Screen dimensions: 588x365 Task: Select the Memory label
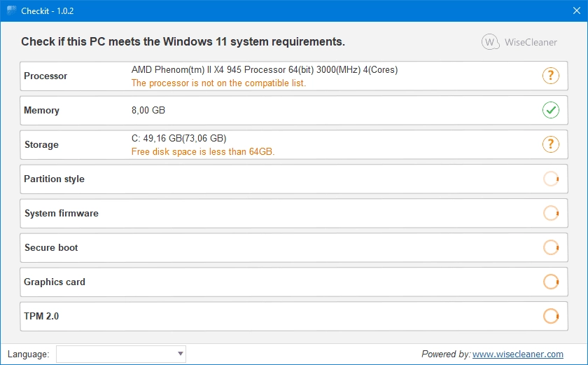tap(41, 110)
